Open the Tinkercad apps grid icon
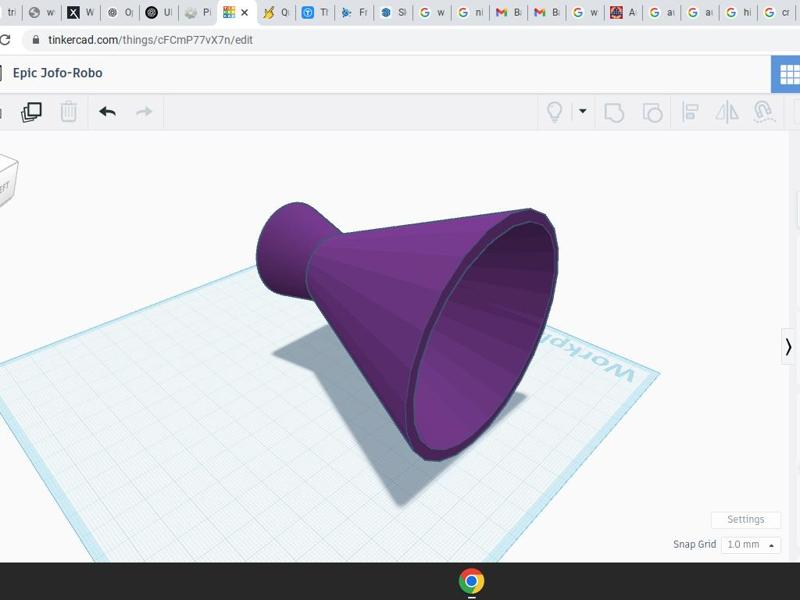800x600 pixels. coord(789,72)
